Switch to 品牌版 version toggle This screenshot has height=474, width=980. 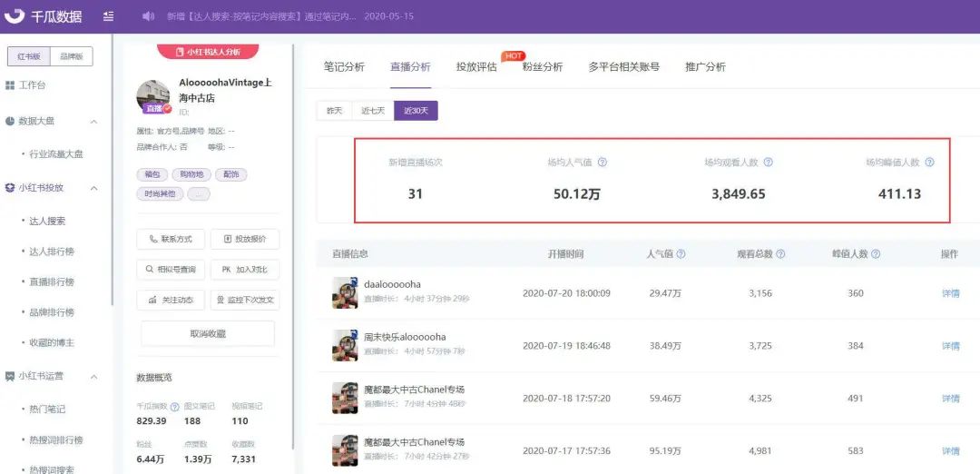(x=72, y=56)
